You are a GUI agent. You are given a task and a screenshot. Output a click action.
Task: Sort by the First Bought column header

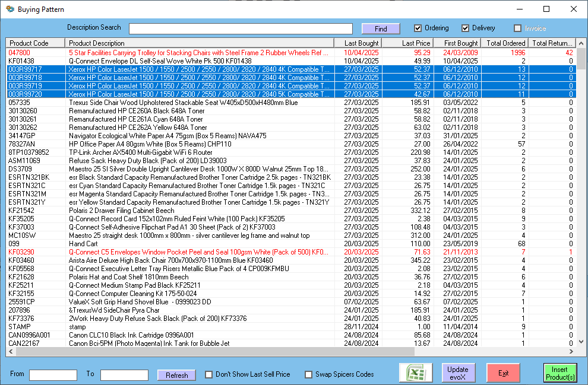pos(457,43)
